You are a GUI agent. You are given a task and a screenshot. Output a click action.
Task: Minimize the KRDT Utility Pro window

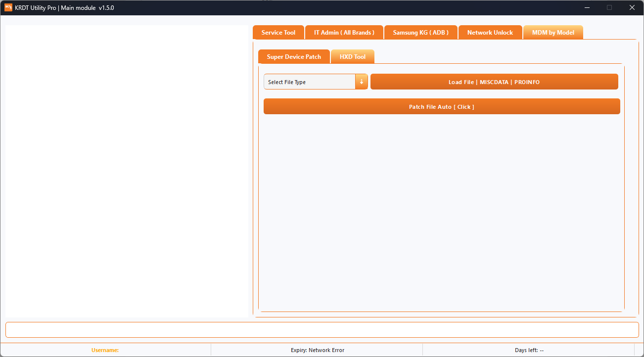587,7
